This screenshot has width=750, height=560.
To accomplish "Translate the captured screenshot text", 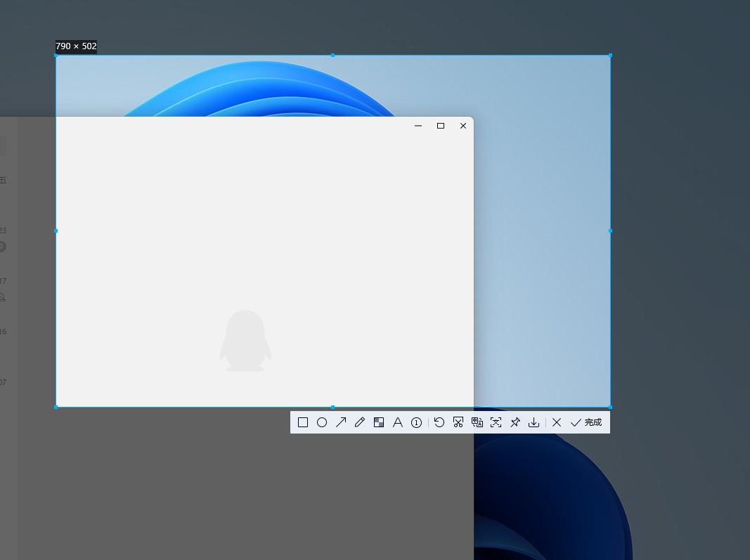I will click(477, 422).
